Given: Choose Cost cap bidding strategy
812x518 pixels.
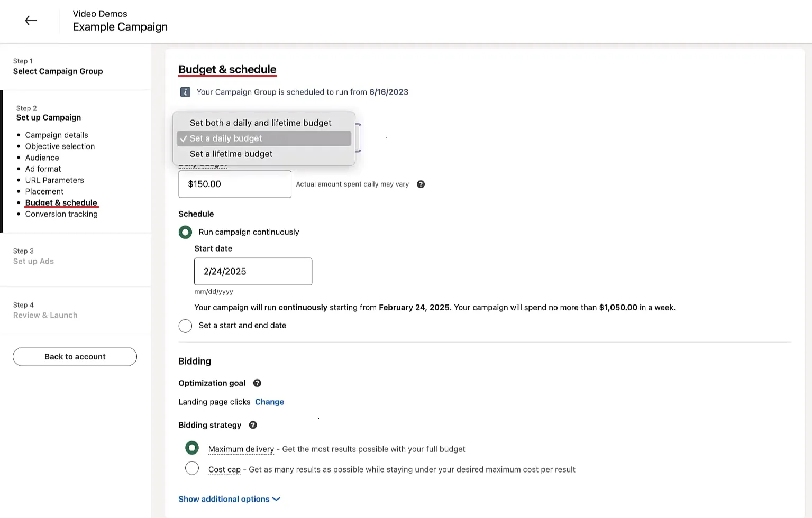Looking at the screenshot, I should pos(192,469).
